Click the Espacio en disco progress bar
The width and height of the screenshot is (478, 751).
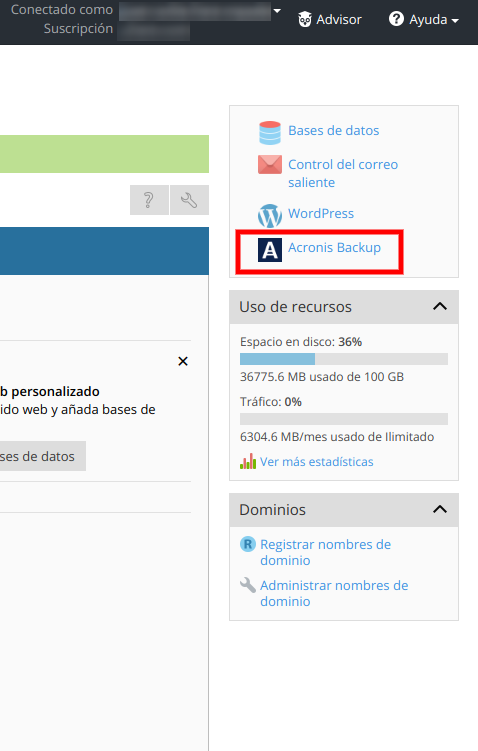click(344, 359)
